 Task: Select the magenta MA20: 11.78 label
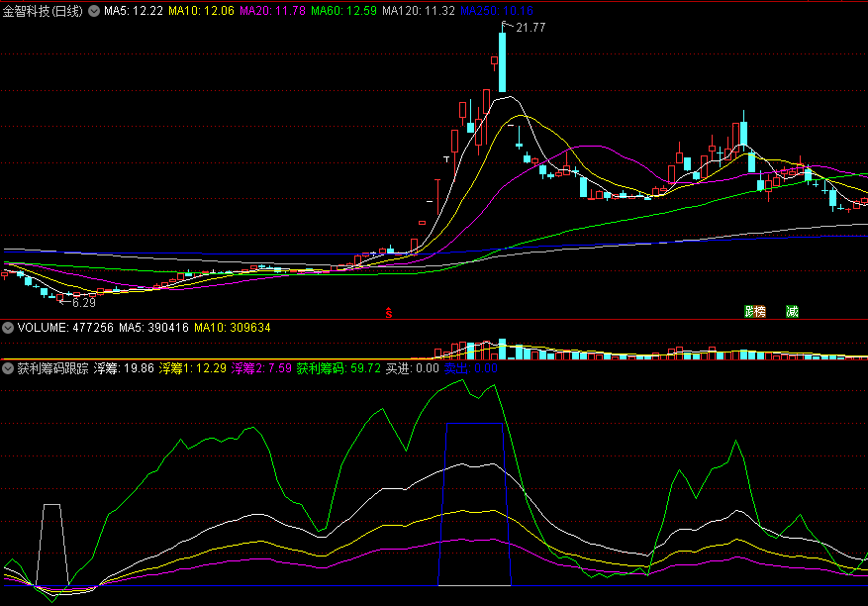click(x=272, y=11)
